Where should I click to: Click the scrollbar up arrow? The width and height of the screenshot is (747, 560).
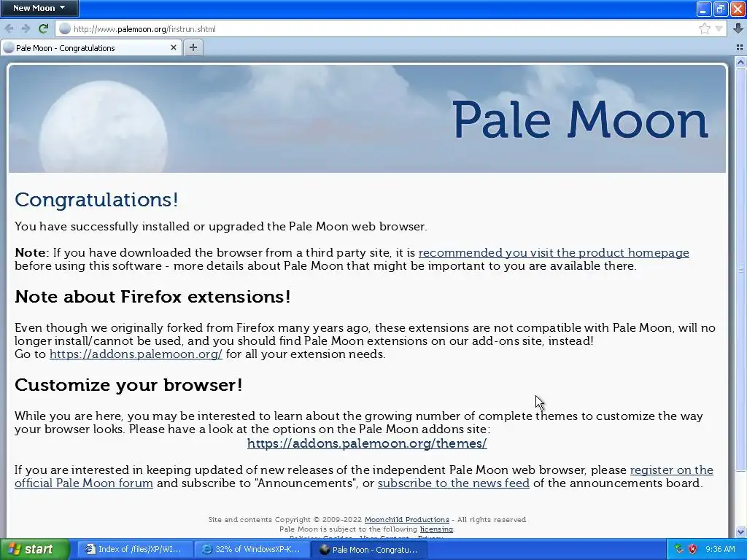pos(740,63)
